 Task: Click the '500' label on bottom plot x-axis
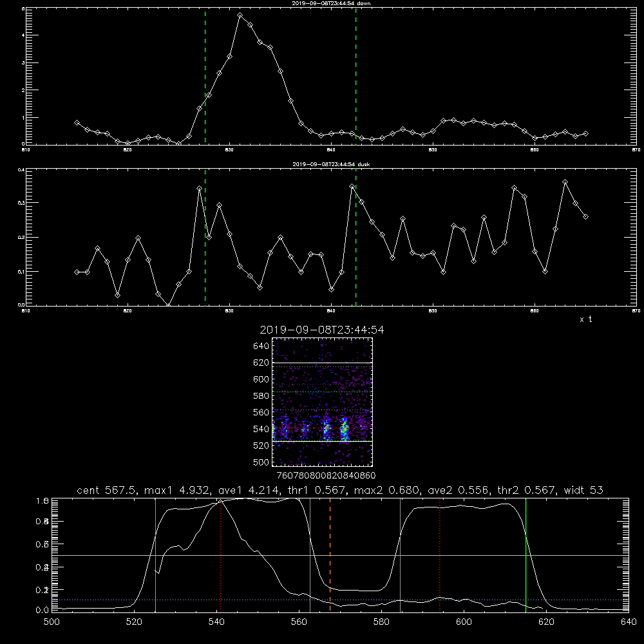click(x=52, y=622)
